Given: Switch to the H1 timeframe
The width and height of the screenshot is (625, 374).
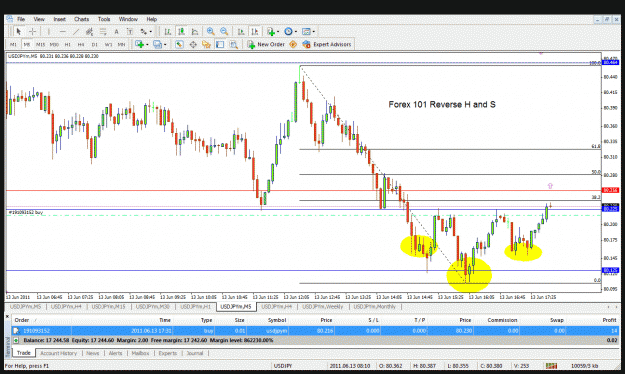Looking at the screenshot, I should (x=68, y=45).
